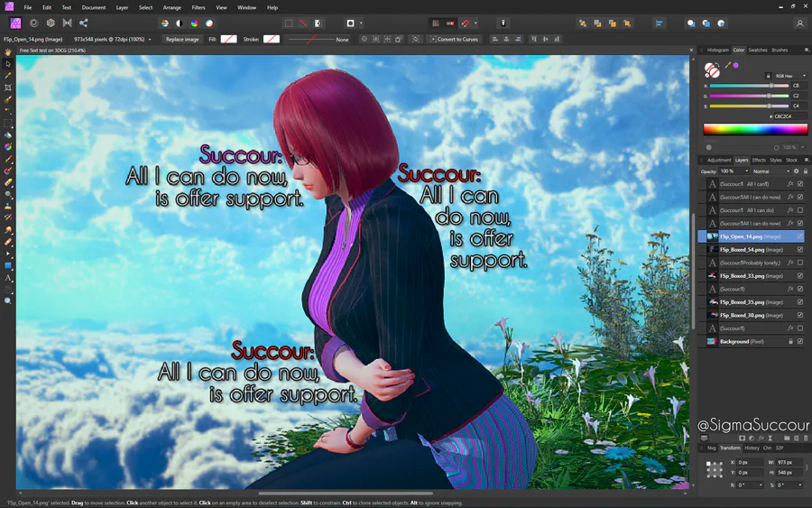This screenshot has height=508, width=812.
Task: Click the Stroke colour swatch
Action: pos(272,40)
